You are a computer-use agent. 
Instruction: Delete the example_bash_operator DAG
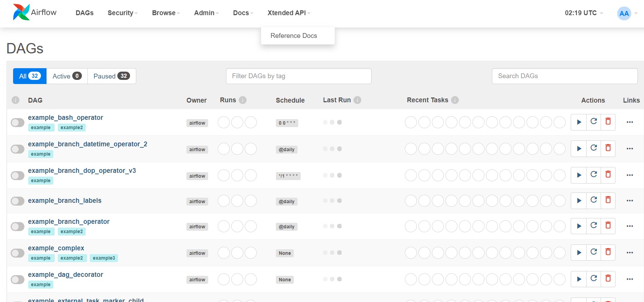608,122
